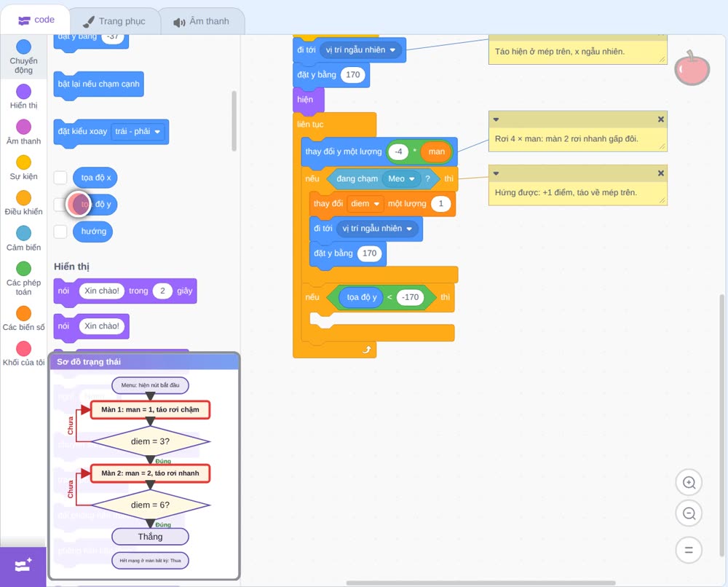This screenshot has width=728, height=587.
Task: Open the vị trí ngẫu nhiên dropdown inside nếu
Action: [377, 229]
